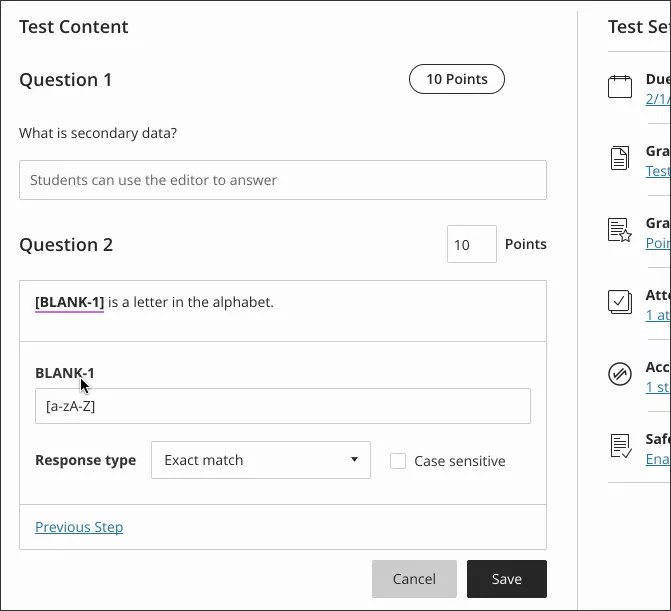Viewport: 671px width, 611px height.
Task: Open the grade category Test link
Action: tap(657, 171)
